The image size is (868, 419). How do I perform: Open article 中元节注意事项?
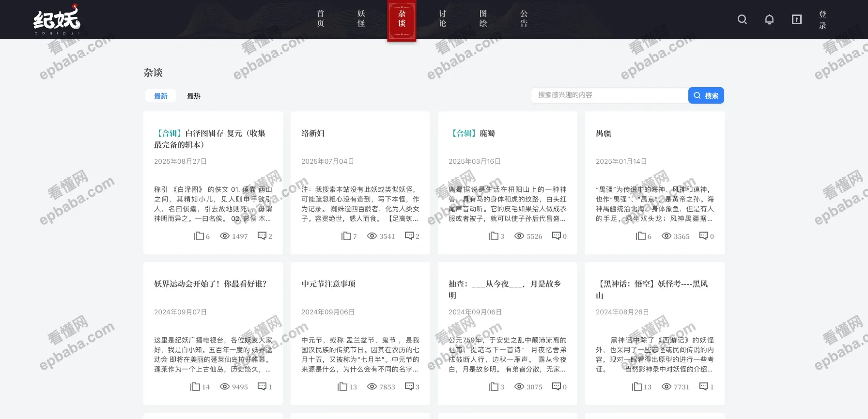(328, 284)
